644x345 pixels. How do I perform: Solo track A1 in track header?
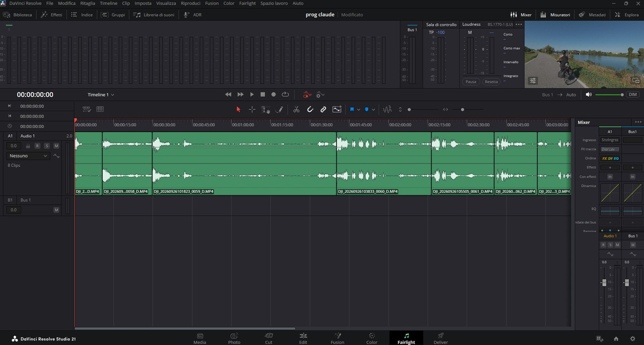[47, 146]
